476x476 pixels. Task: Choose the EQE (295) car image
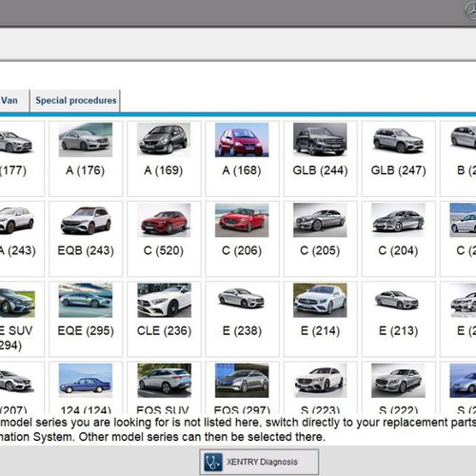86,301
